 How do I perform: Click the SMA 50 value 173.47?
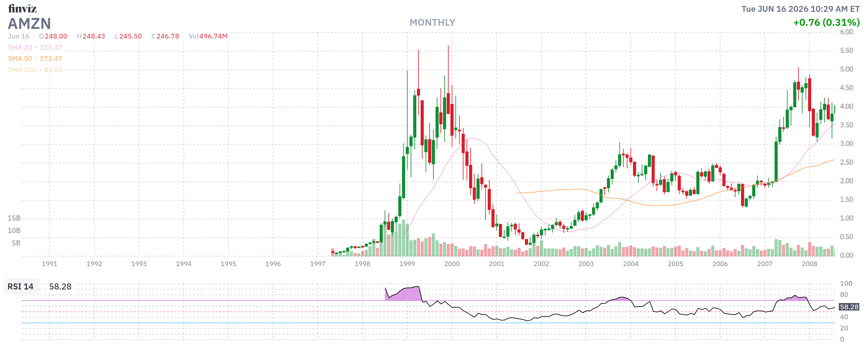pyautogui.click(x=51, y=59)
